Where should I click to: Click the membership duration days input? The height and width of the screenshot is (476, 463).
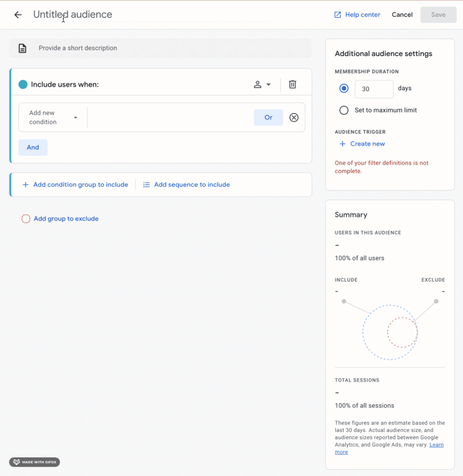374,89
